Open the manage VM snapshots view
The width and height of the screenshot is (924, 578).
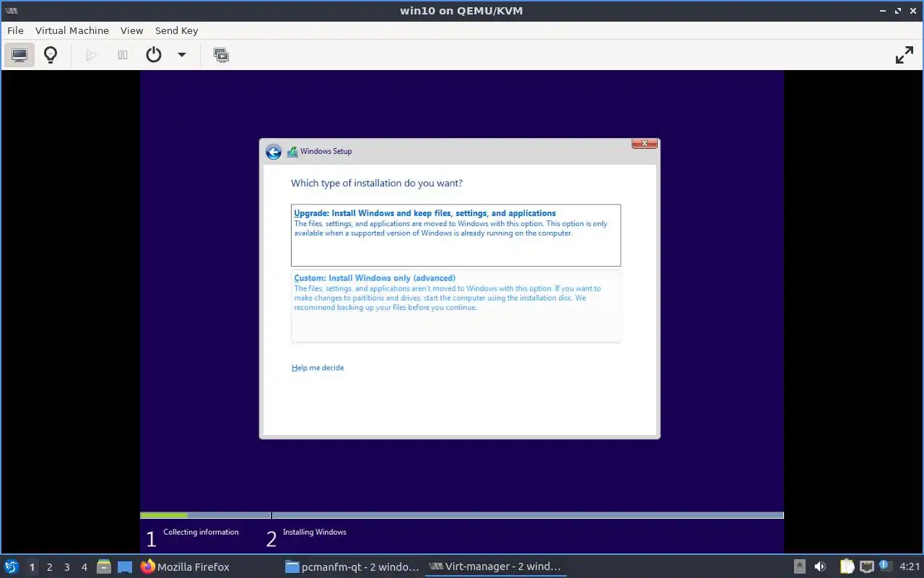pyautogui.click(x=222, y=55)
